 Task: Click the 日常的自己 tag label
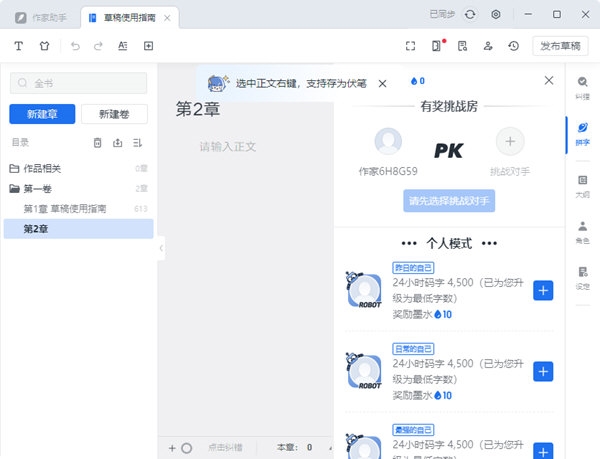[413, 349]
